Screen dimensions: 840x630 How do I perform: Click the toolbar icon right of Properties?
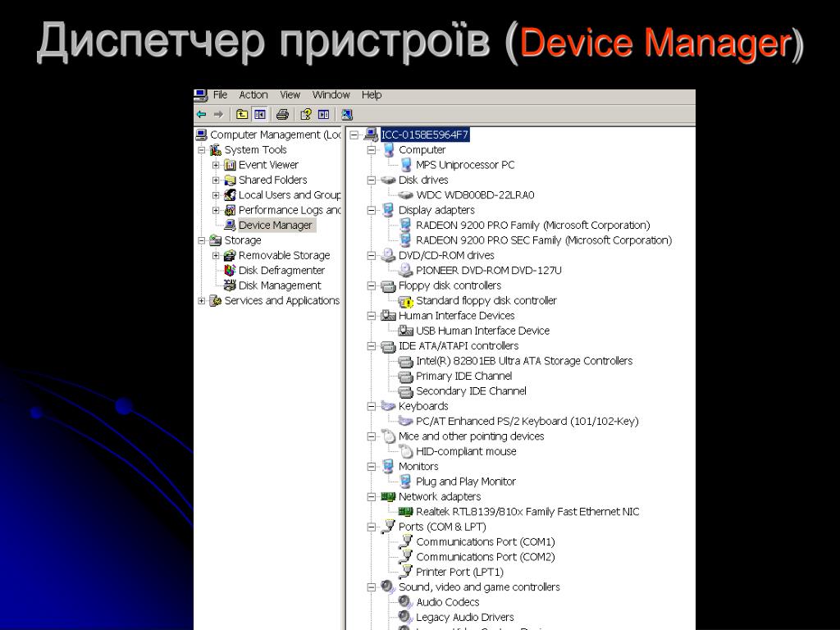[x=323, y=114]
